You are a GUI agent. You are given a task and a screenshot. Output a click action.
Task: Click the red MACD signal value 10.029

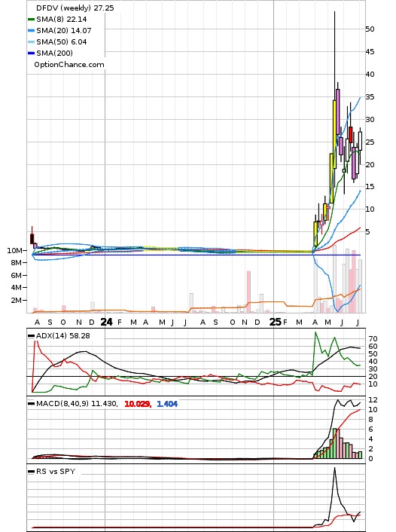[x=138, y=404]
